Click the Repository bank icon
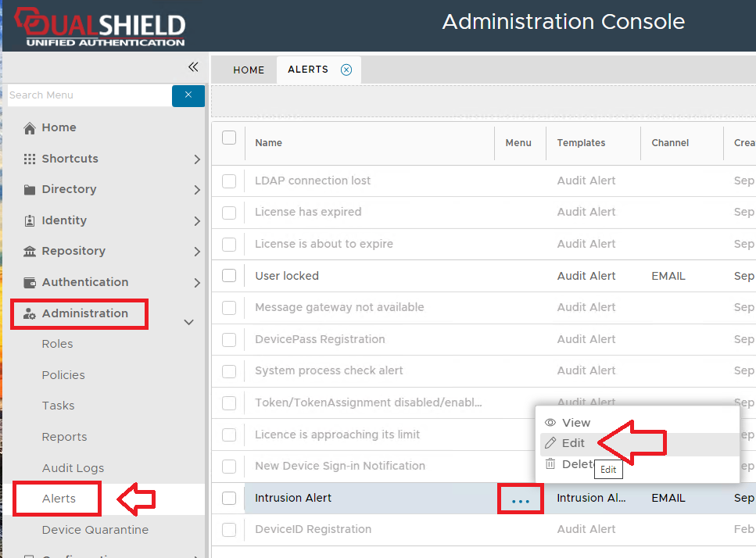Screen dimensions: 756x558 click(30, 252)
